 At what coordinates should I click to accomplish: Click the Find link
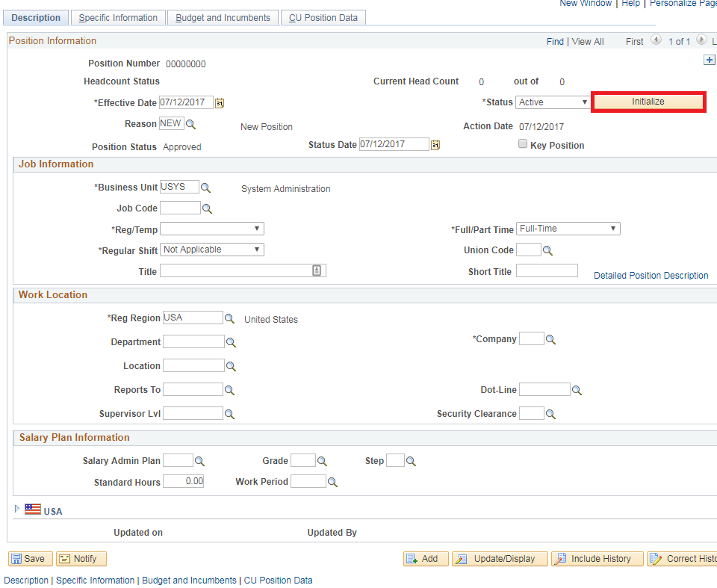555,42
